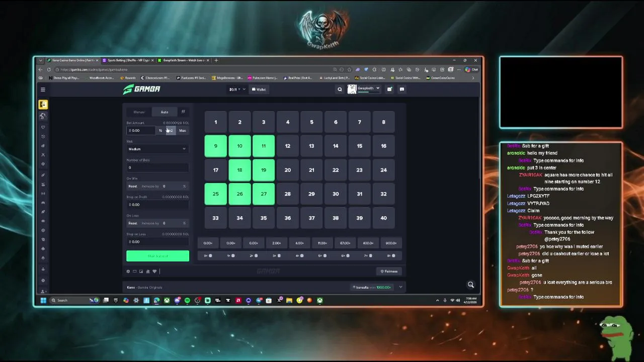Click the Stop on Loss input field

point(157,241)
